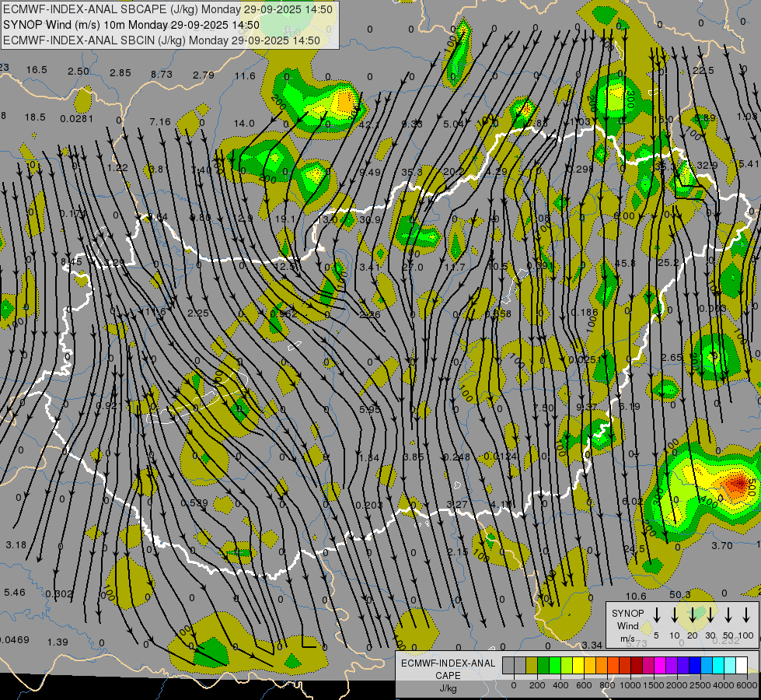
Task: Select the 20 m/s wind arrow in legend
Action: pos(693,615)
